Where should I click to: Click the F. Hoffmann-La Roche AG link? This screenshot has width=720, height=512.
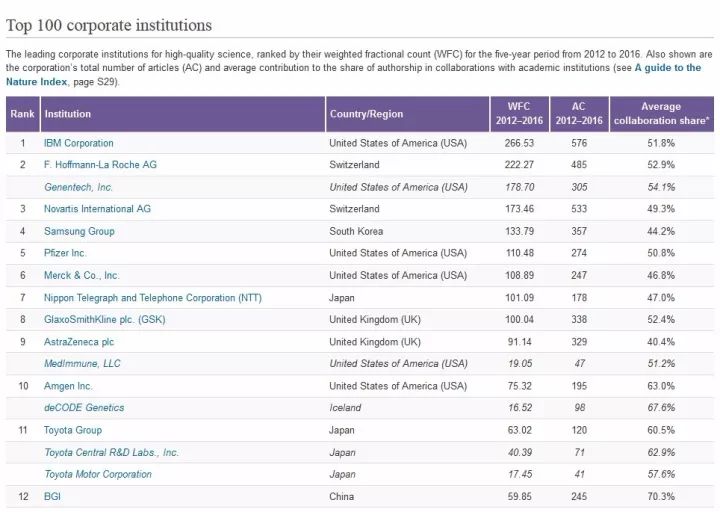click(100, 165)
